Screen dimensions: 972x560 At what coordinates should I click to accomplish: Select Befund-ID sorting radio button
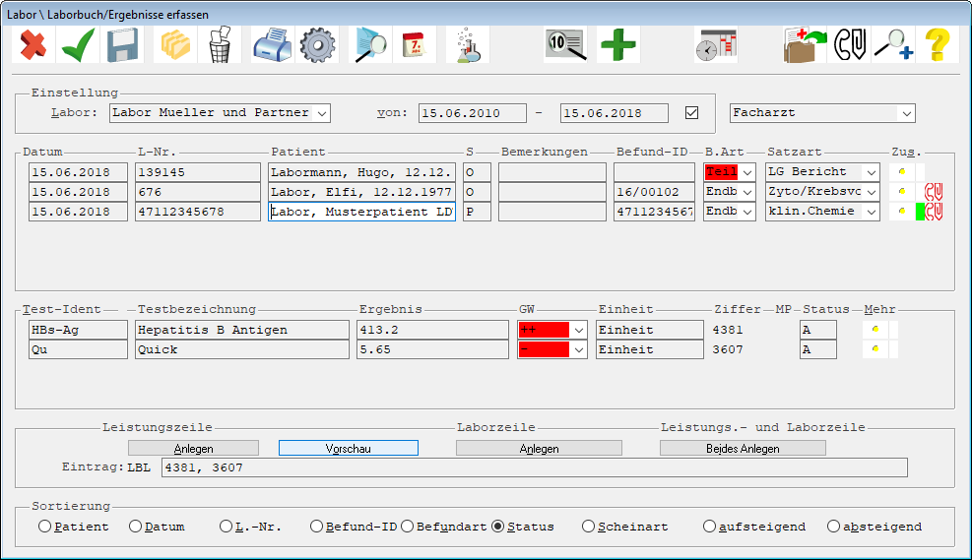(x=316, y=526)
